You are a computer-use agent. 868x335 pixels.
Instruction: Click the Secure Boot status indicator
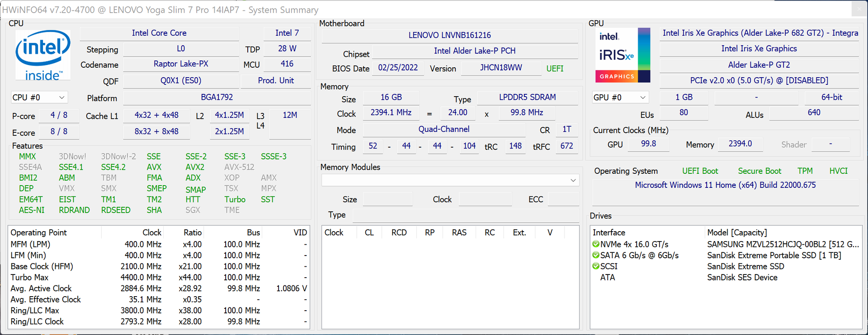(759, 171)
